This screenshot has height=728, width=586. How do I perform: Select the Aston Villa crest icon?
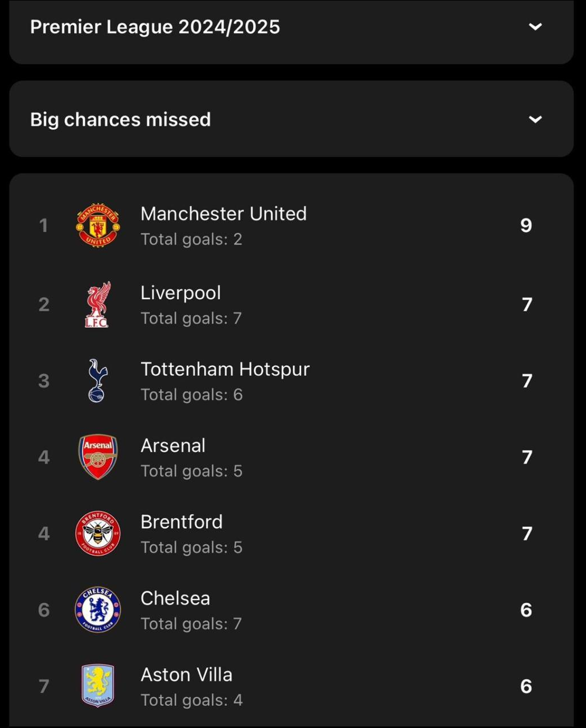click(98, 686)
